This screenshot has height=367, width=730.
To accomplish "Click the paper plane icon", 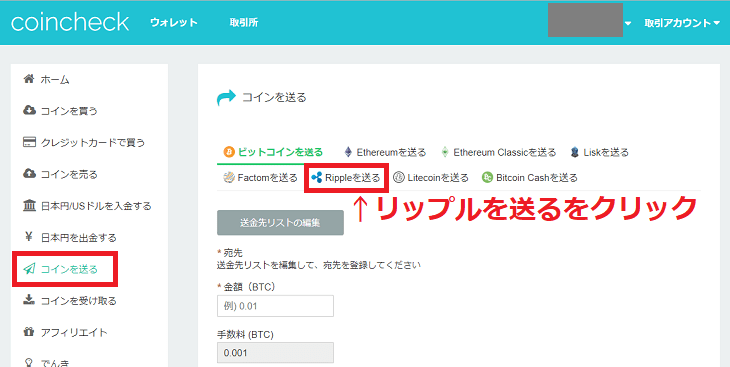I will 29,269.
